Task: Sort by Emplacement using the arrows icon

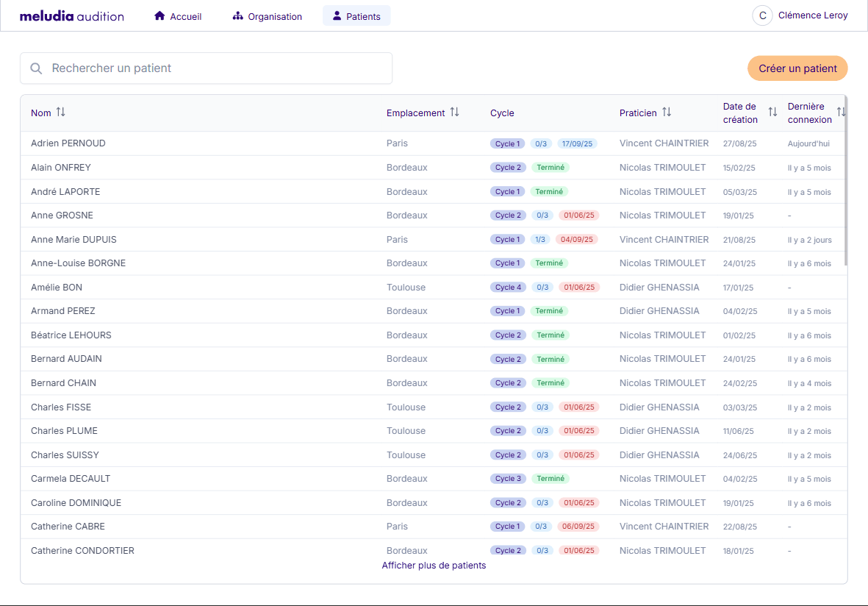Action: pyautogui.click(x=454, y=113)
